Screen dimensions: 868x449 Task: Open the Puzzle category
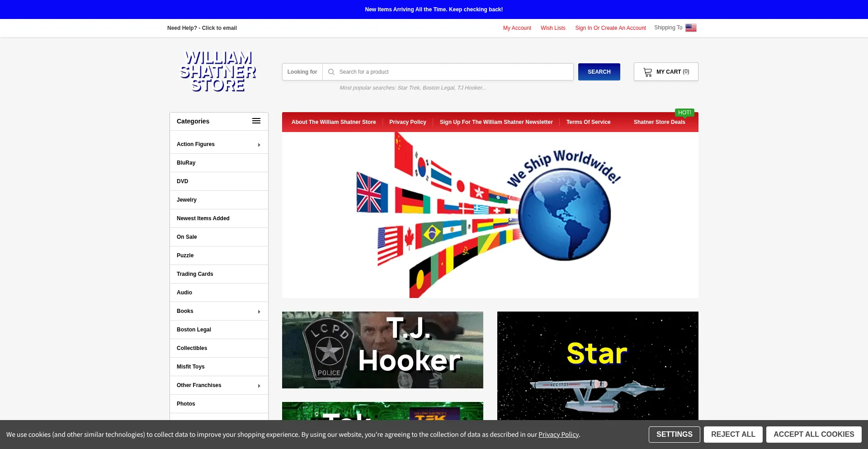[x=219, y=255]
